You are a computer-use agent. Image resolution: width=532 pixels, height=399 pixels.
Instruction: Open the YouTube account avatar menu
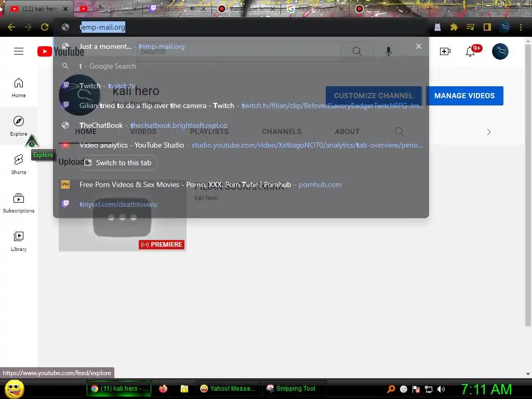coord(500,51)
